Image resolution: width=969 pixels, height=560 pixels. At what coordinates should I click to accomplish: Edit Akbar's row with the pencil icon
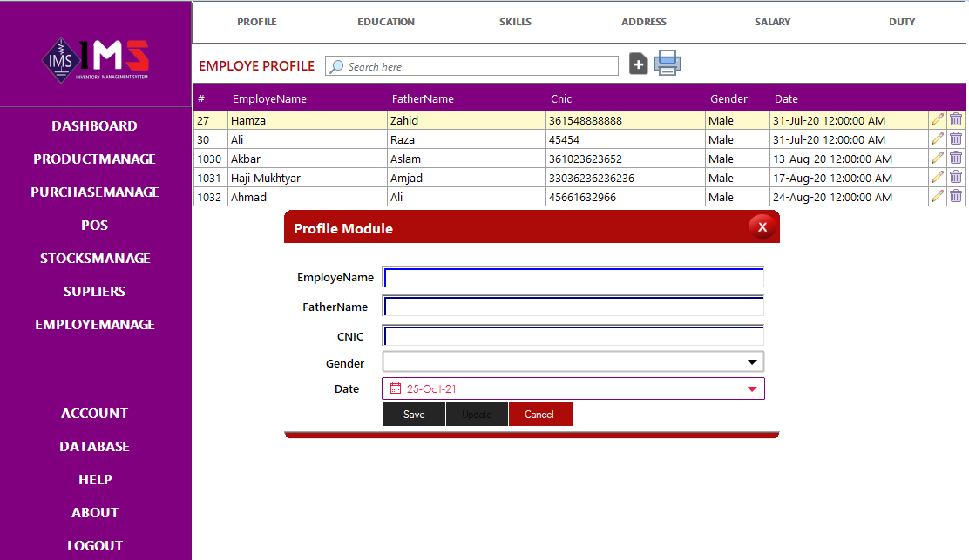pyautogui.click(x=938, y=158)
